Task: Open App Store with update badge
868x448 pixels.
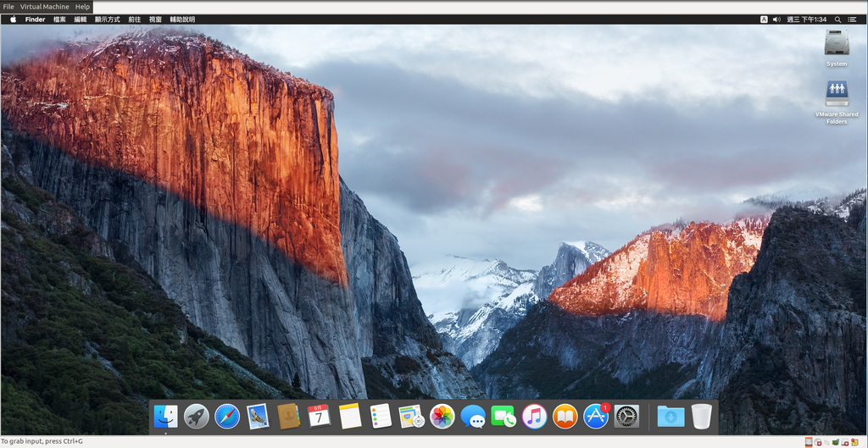Action: 596,416
